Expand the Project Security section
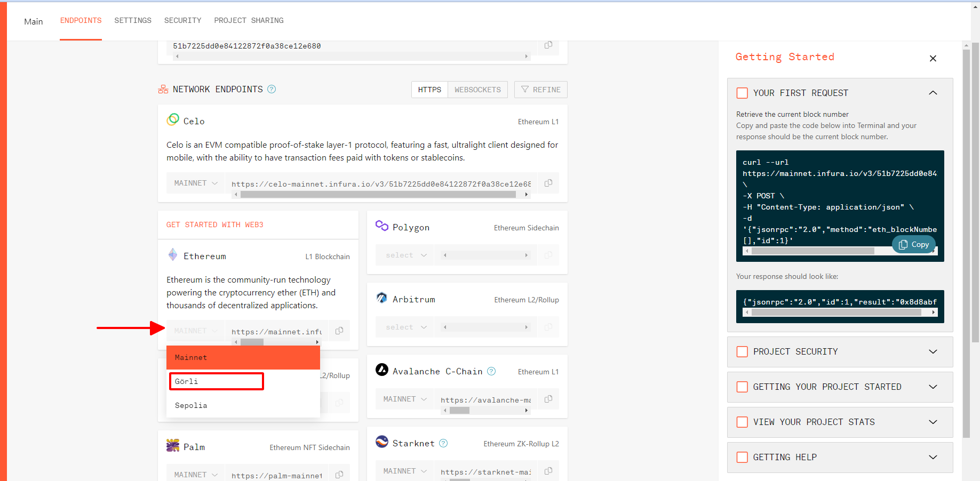Image resolution: width=980 pixels, height=481 pixels. click(933, 351)
